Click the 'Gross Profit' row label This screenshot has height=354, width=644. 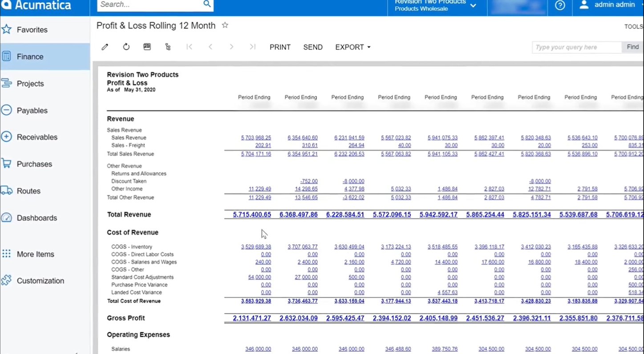tap(126, 318)
